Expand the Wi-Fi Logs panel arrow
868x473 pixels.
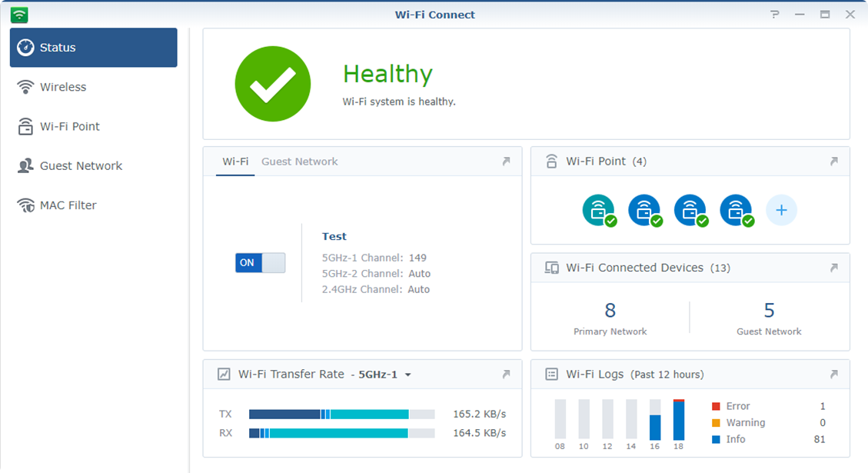click(x=834, y=375)
